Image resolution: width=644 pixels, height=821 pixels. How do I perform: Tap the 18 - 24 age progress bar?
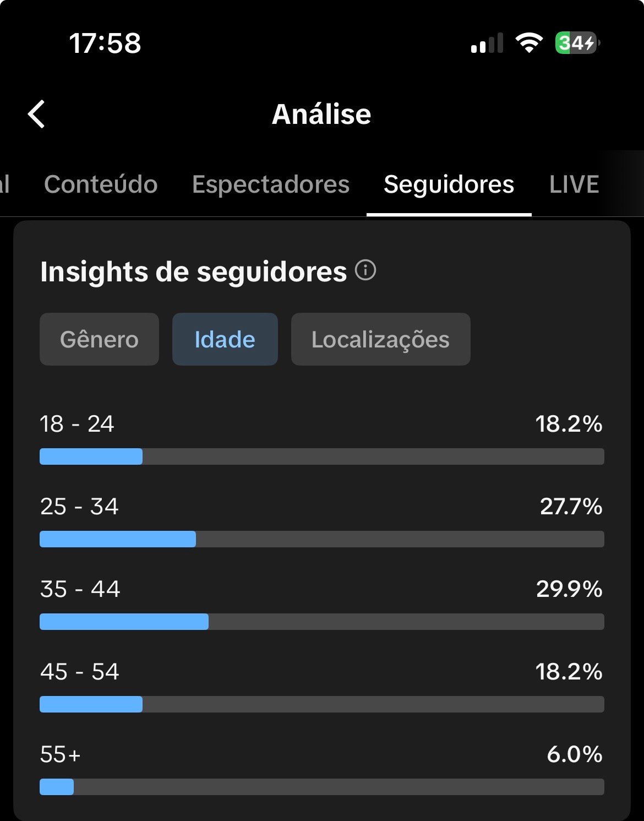322,456
